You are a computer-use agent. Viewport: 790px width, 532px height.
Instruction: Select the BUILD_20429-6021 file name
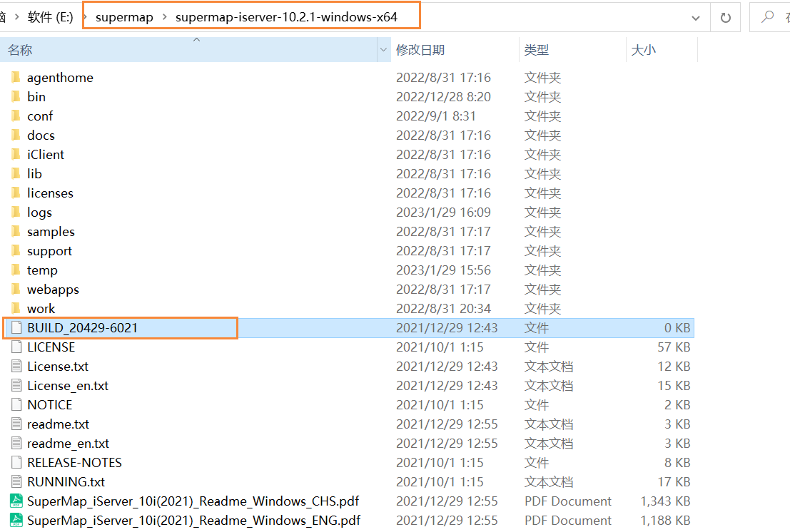(82, 328)
